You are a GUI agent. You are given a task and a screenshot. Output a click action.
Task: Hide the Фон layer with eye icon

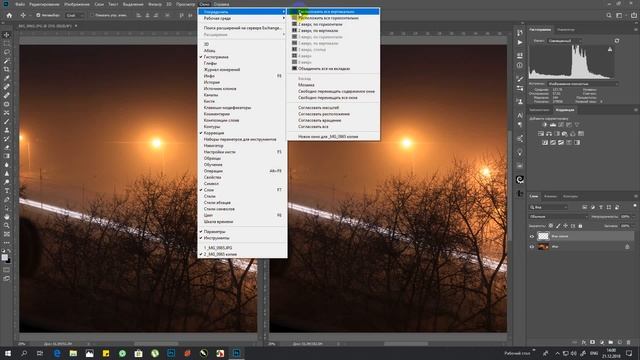[532, 247]
